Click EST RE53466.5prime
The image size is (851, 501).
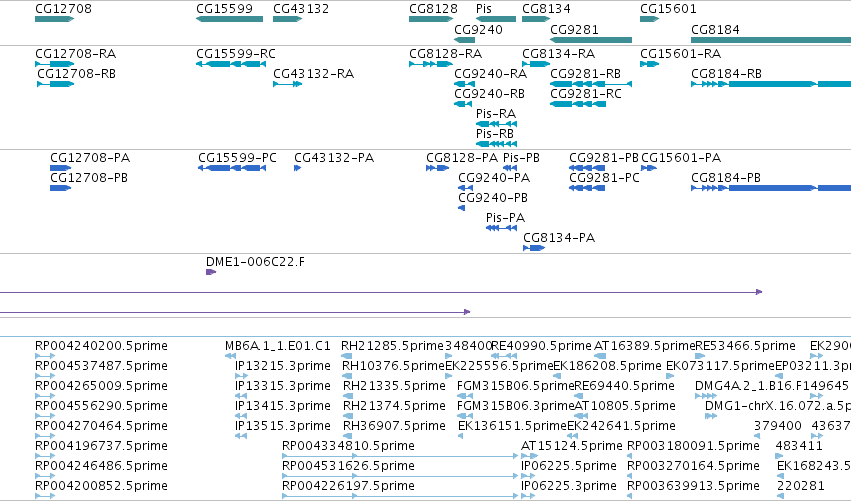tap(700, 357)
